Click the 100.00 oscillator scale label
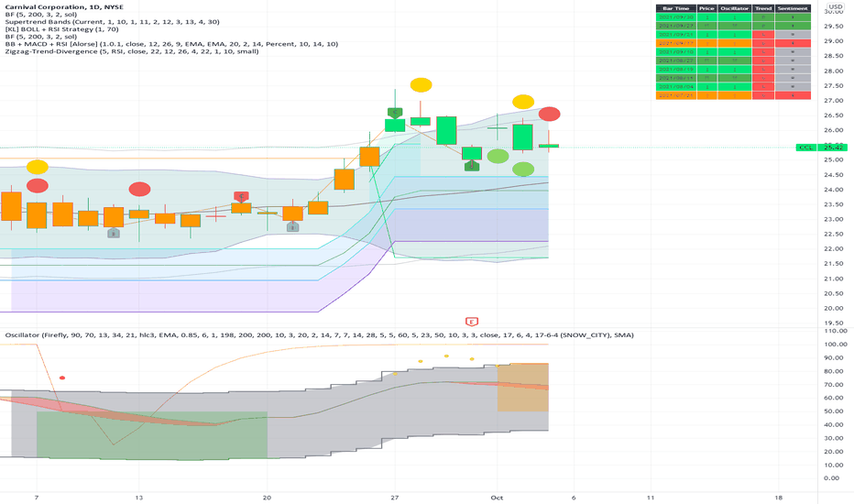 tap(835, 345)
